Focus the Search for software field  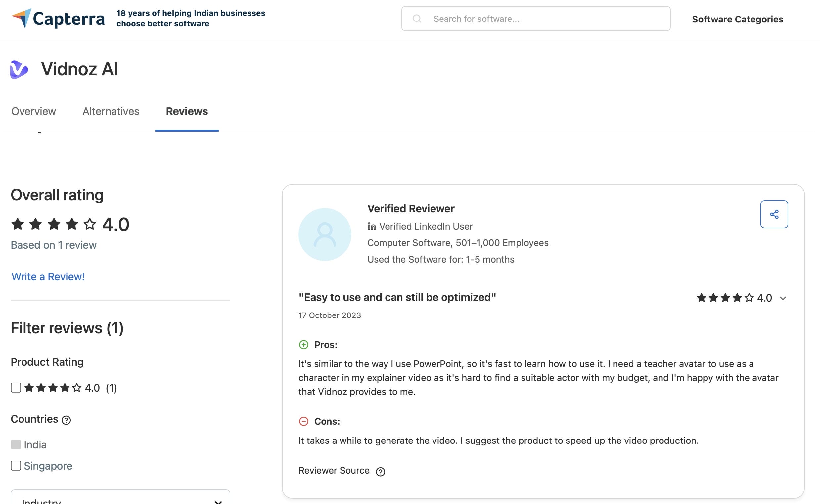[x=535, y=19]
